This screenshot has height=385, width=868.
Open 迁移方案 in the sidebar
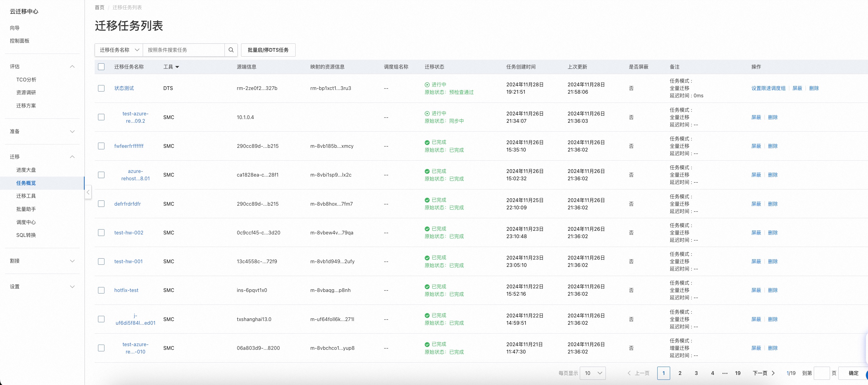[26, 106]
